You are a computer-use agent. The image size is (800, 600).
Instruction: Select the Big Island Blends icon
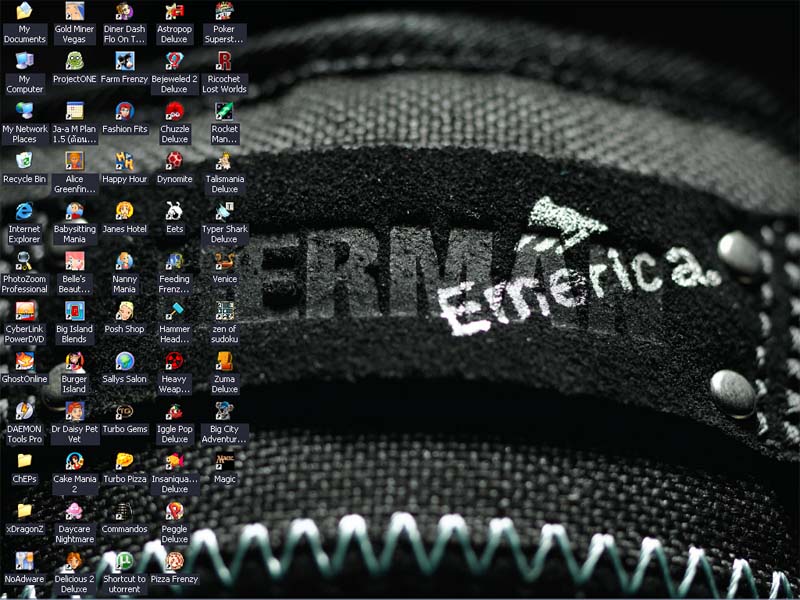coord(74,311)
